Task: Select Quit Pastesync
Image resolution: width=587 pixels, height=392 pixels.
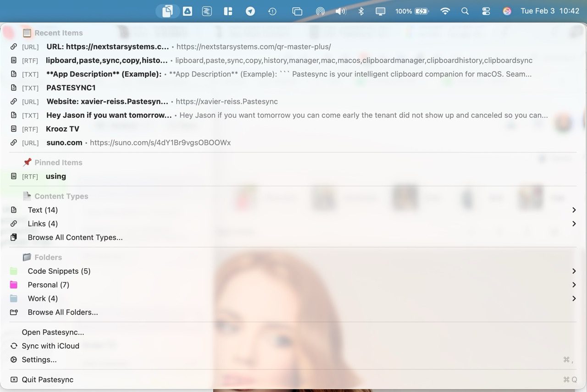Action: click(47, 380)
